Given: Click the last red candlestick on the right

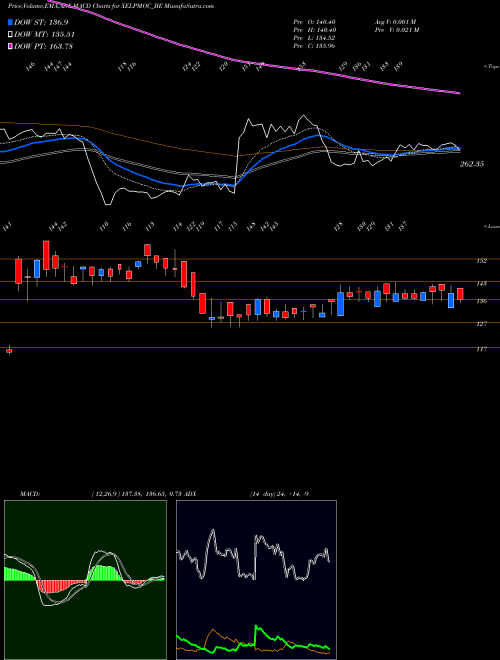Looking at the screenshot, I should tap(460, 294).
